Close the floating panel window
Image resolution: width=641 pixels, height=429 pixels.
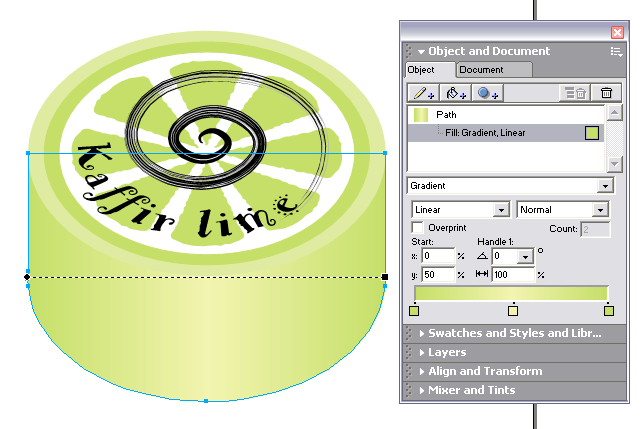click(x=617, y=32)
